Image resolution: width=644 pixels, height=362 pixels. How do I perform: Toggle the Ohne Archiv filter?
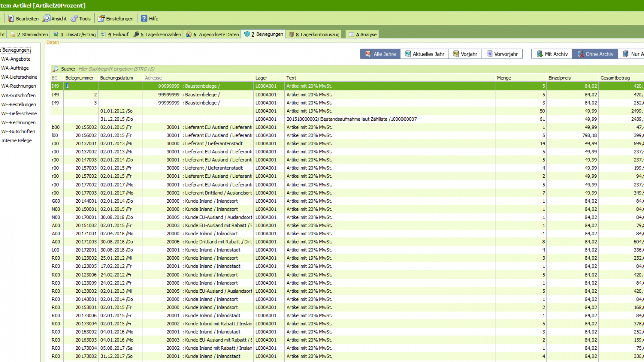pos(595,54)
